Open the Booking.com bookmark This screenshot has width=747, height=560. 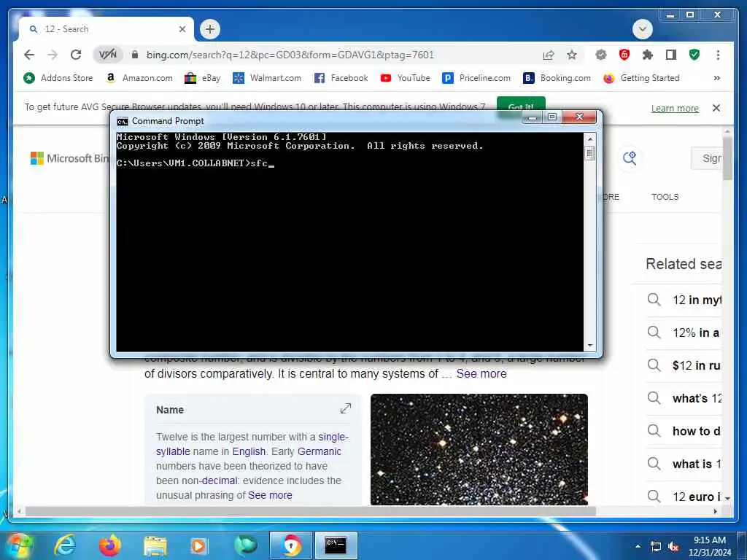tap(557, 78)
